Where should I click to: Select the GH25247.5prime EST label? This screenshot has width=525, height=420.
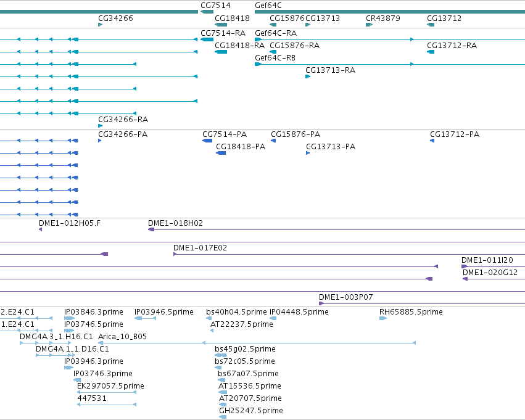(x=251, y=411)
